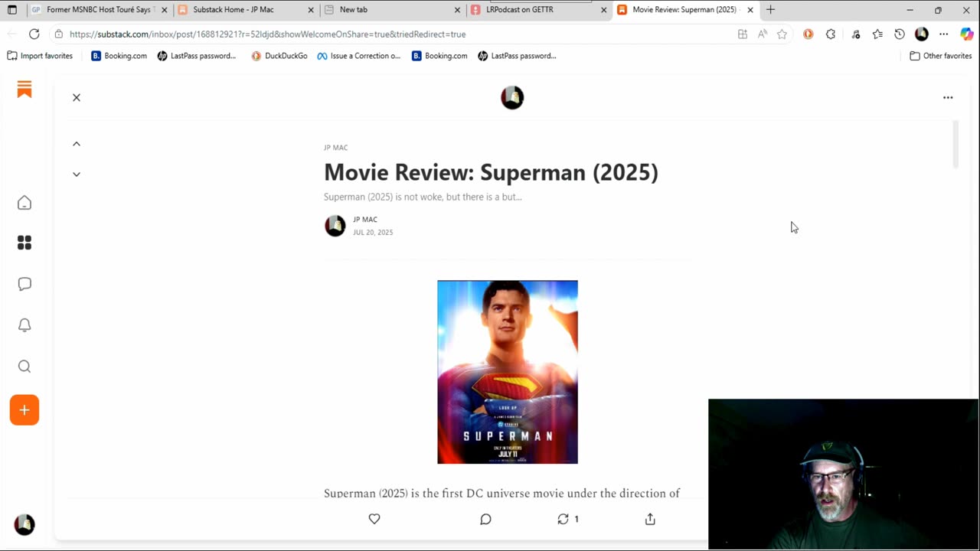Click the address bar URL

click(x=267, y=34)
